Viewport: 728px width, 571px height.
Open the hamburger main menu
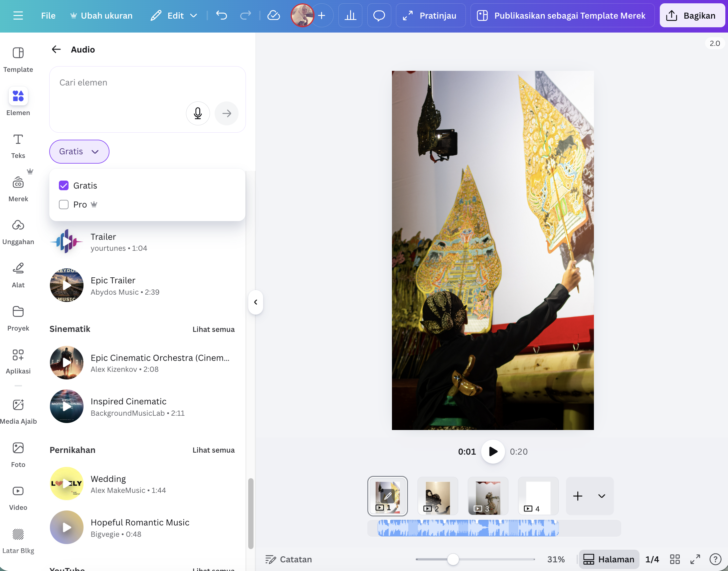click(18, 16)
